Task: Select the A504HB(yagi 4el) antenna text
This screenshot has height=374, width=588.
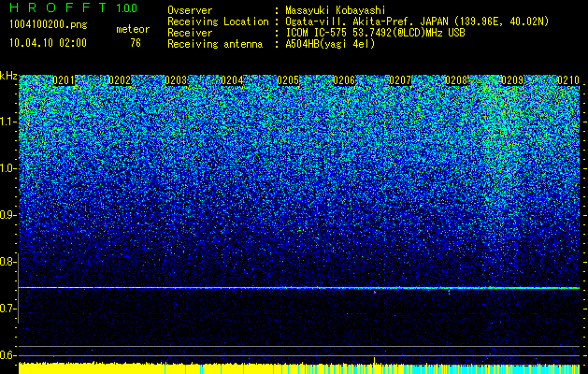Action: pyautogui.click(x=330, y=44)
